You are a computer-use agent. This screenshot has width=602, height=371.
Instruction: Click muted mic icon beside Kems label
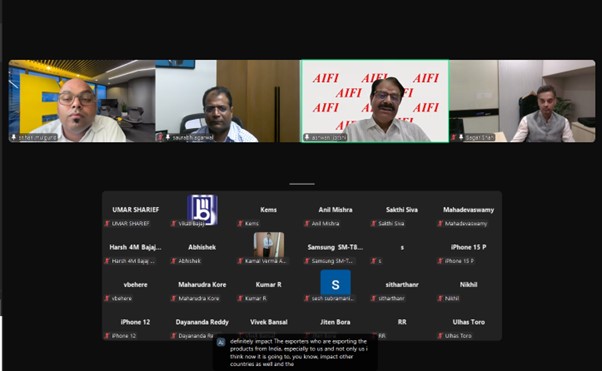point(240,224)
